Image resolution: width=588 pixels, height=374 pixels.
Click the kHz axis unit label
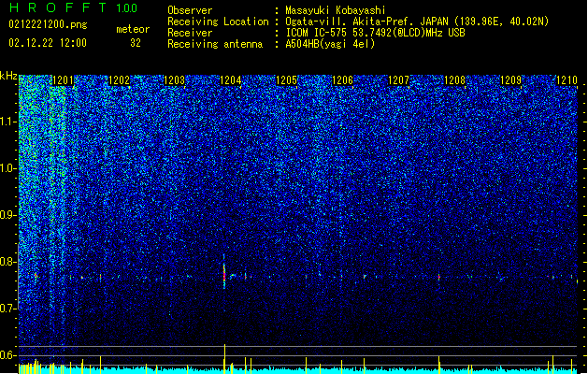point(8,76)
